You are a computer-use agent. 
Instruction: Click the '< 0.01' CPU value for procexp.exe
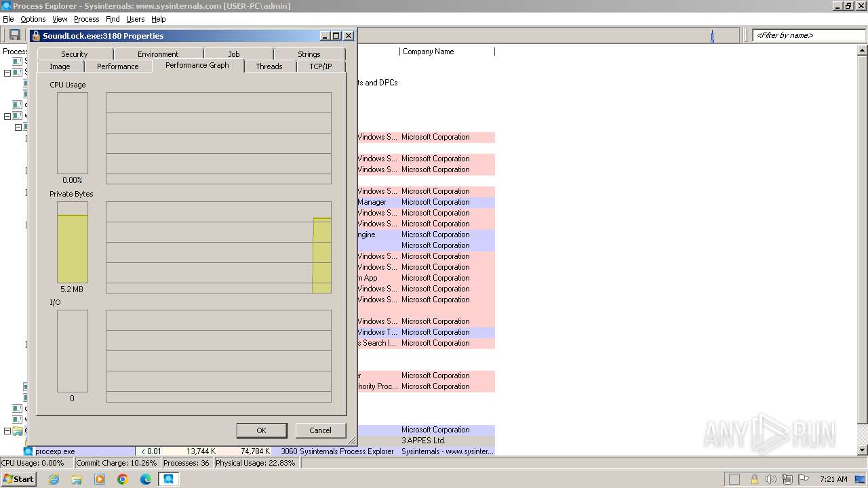click(x=151, y=451)
